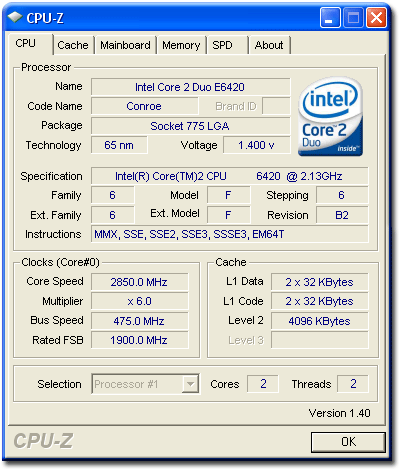Click the CPU-Z title bar icon
The image size is (400, 475).
click(x=15, y=17)
